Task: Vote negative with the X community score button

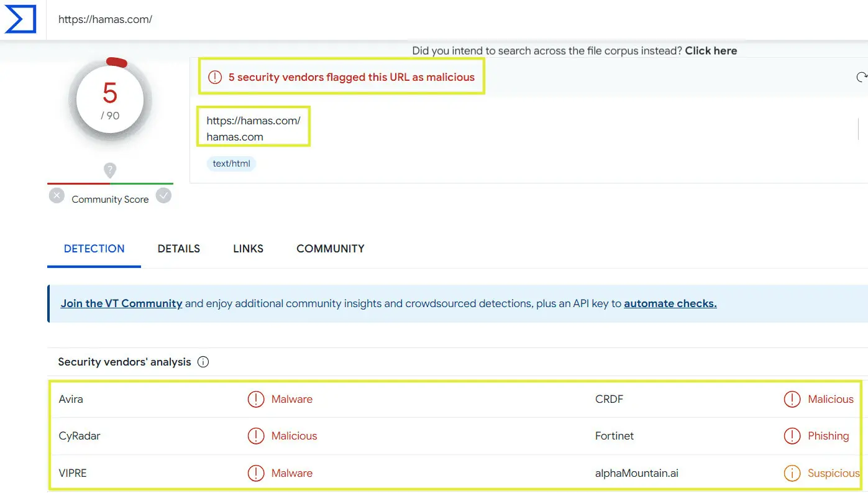Action: [x=57, y=196]
